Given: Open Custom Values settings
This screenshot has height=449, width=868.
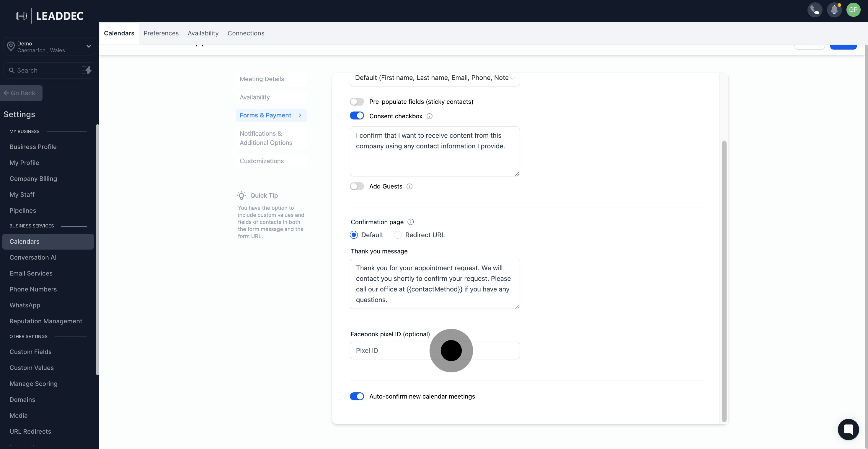Looking at the screenshot, I should pyautogui.click(x=32, y=368).
